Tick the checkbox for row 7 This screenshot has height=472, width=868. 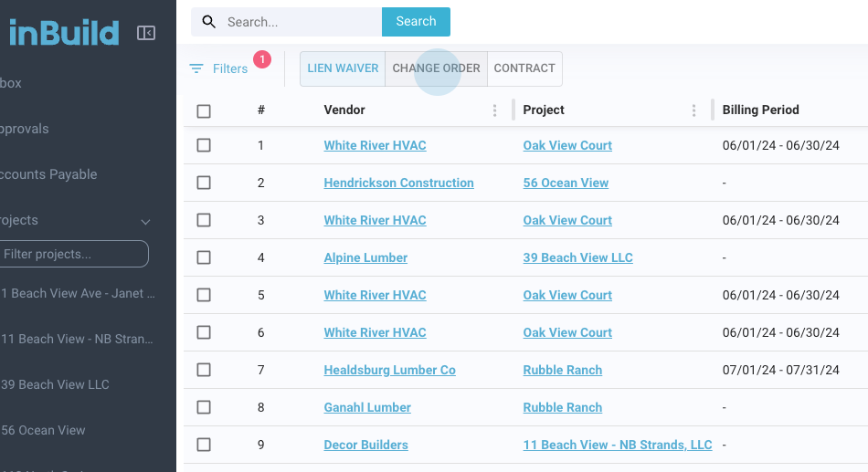pyautogui.click(x=204, y=370)
